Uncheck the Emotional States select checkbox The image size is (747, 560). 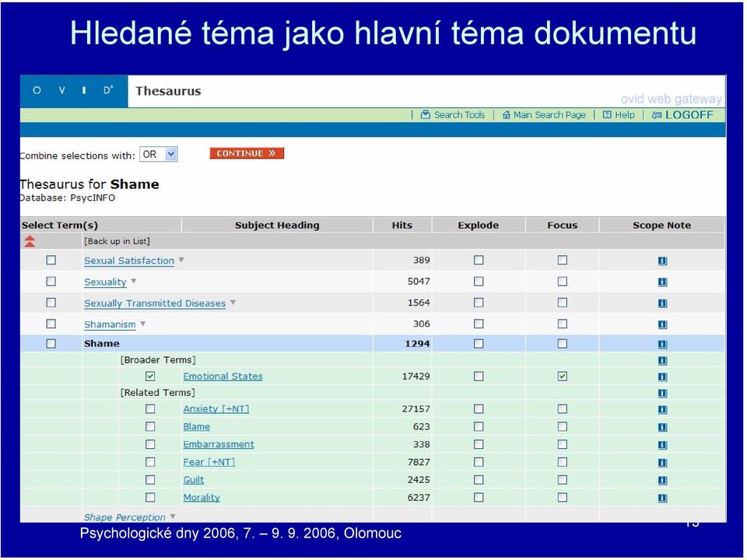(x=150, y=376)
